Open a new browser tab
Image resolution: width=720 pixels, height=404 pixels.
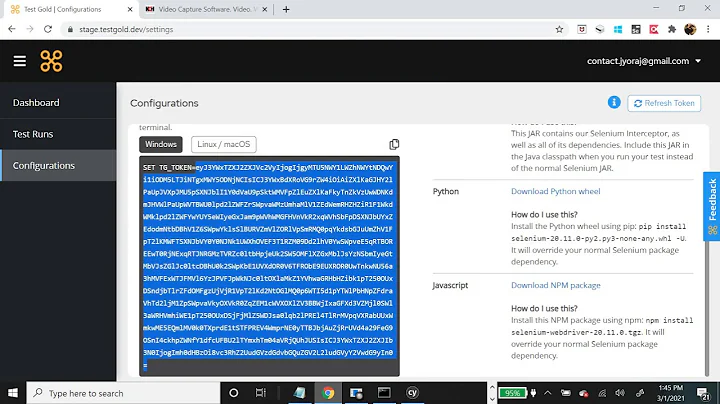click(286, 9)
